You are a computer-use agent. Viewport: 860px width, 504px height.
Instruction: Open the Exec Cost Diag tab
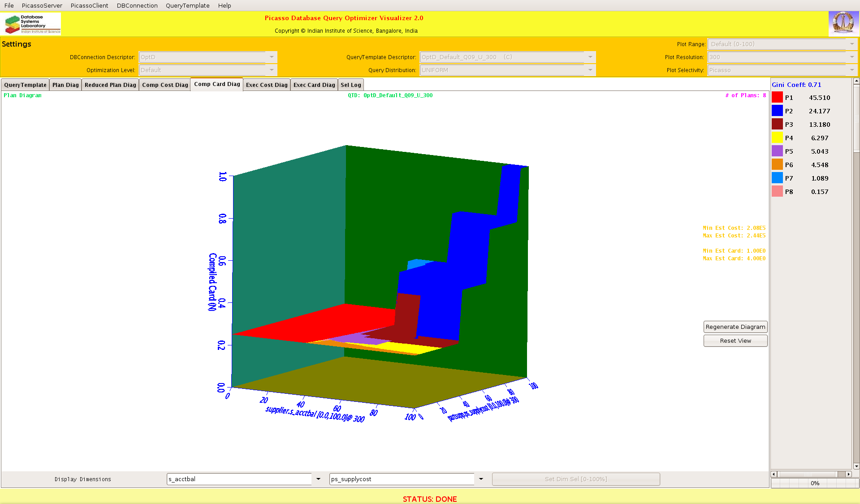click(x=267, y=85)
